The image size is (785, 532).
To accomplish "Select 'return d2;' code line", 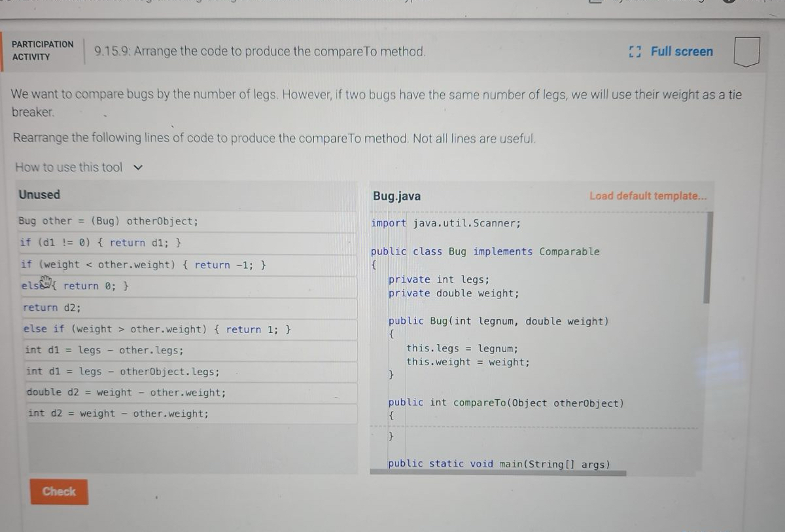I will tap(190, 308).
